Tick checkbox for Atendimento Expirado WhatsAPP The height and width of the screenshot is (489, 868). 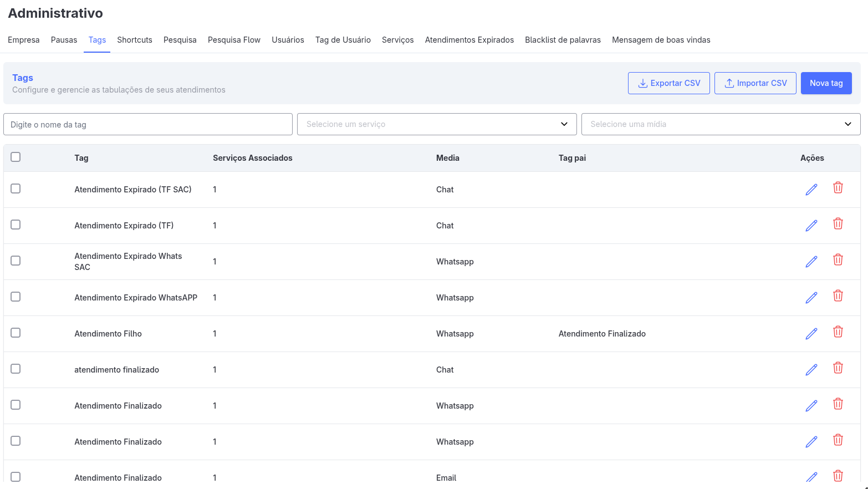(16, 297)
